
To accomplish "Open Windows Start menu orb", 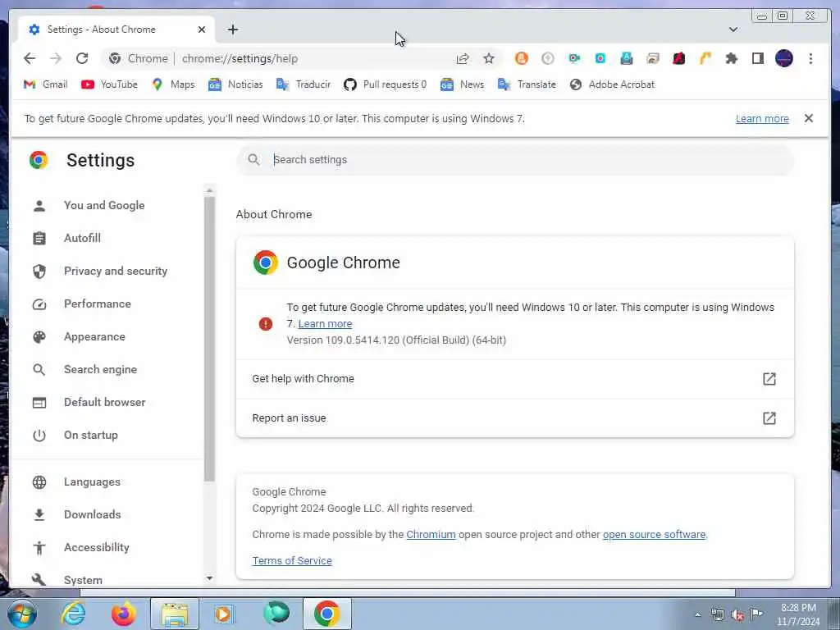I will [x=22, y=614].
